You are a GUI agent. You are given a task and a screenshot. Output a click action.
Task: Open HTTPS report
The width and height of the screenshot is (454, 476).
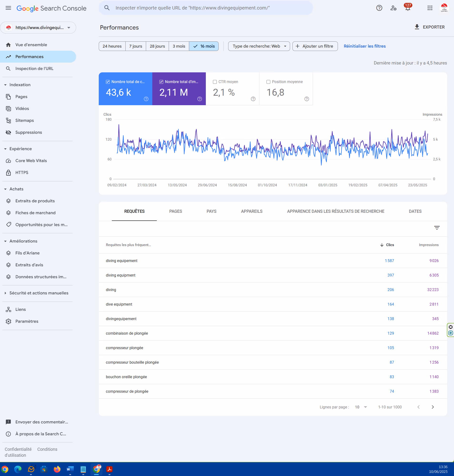[x=38, y=172]
